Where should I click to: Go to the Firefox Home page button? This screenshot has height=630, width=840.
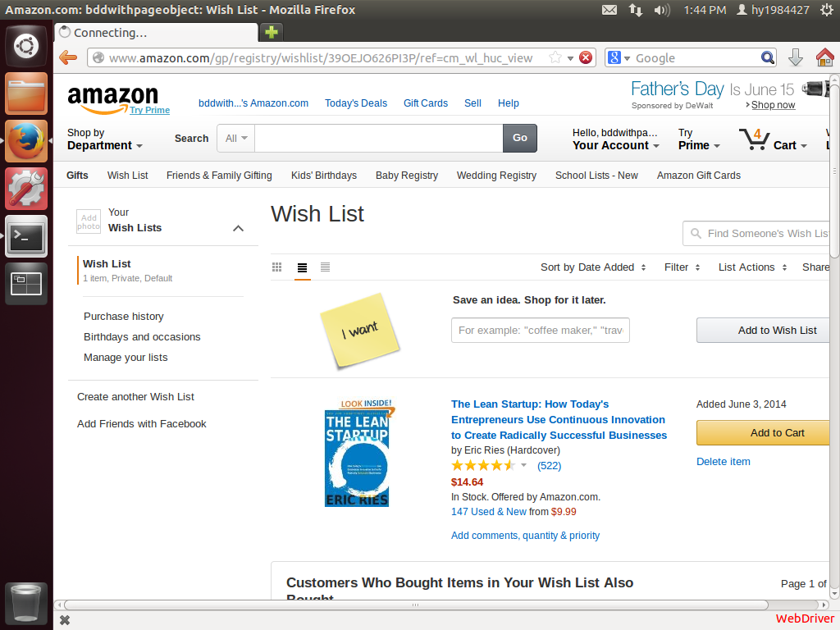point(824,58)
